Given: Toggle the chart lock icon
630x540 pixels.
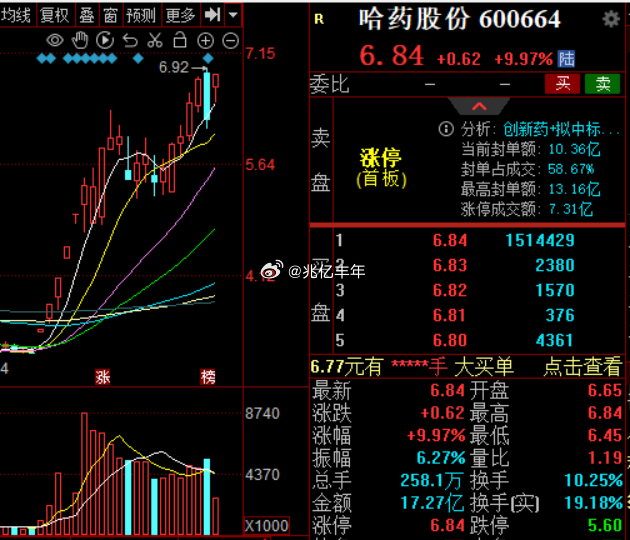Looking at the screenshot, I should (x=180, y=40).
